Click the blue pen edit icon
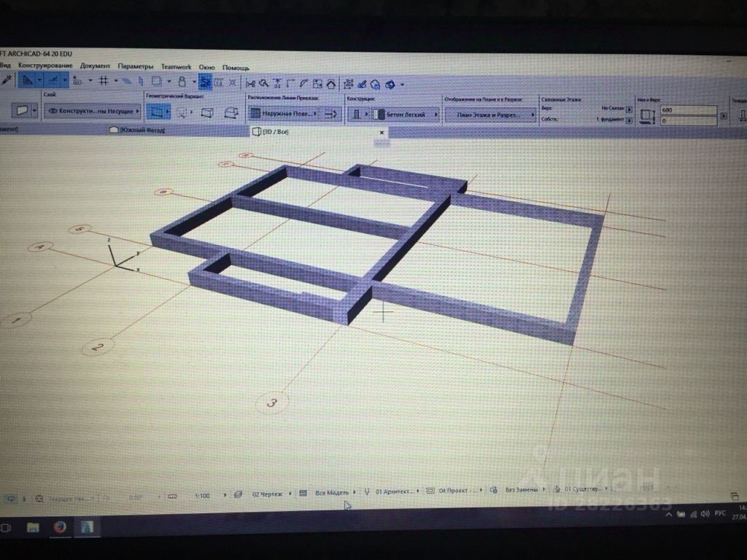 click(x=362, y=85)
